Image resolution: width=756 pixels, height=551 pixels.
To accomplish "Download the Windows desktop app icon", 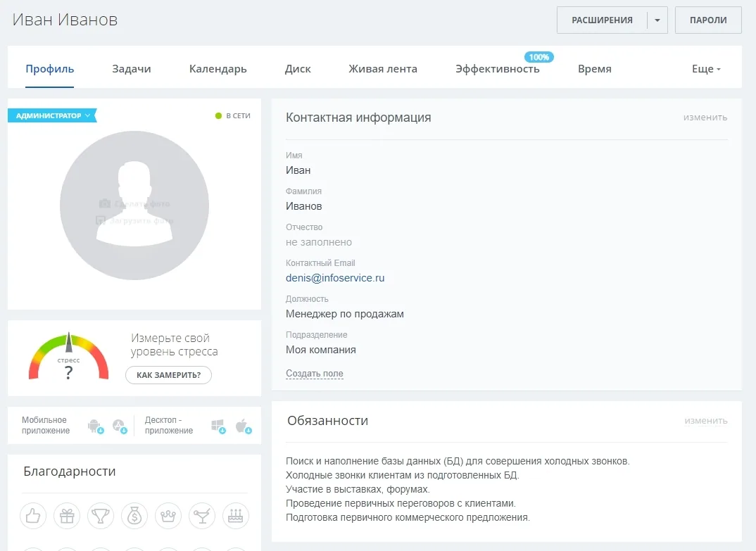I will tap(218, 426).
